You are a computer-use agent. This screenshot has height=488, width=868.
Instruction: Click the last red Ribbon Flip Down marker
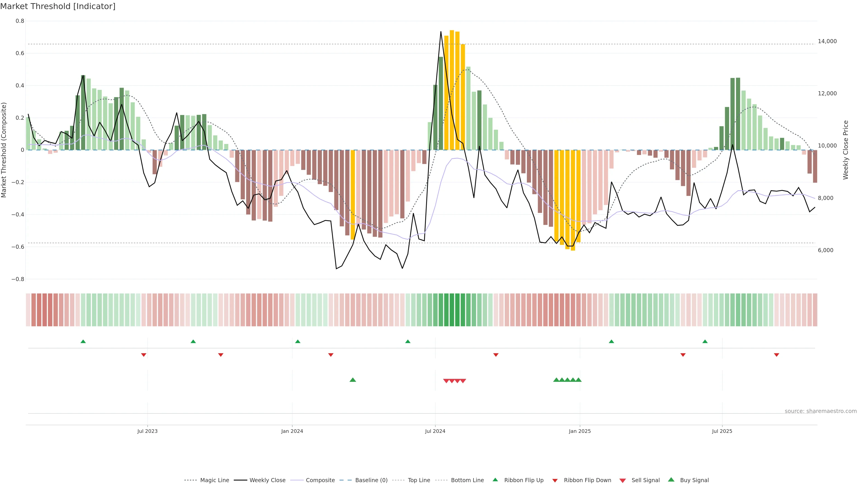pyautogui.click(x=776, y=355)
